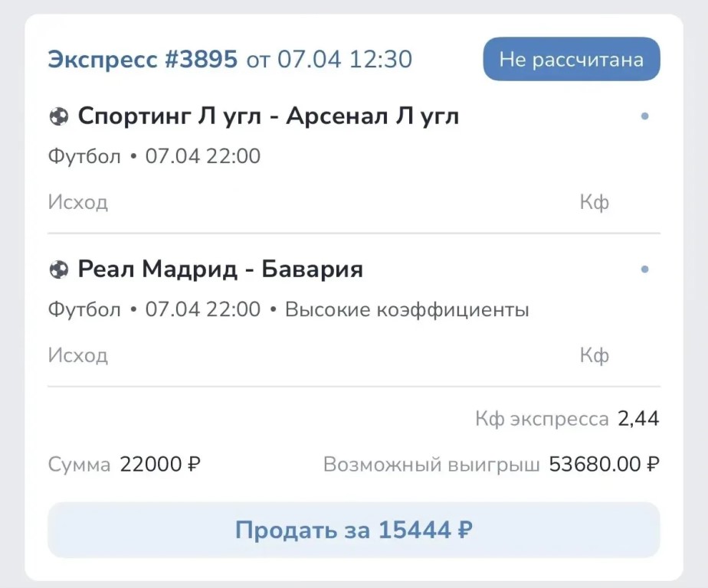Click "Исход" under the Спортинг match
This screenshot has width=708, height=588.
(x=78, y=203)
